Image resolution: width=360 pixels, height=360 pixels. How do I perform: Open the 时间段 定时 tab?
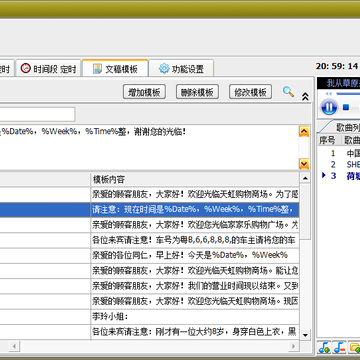48,68
